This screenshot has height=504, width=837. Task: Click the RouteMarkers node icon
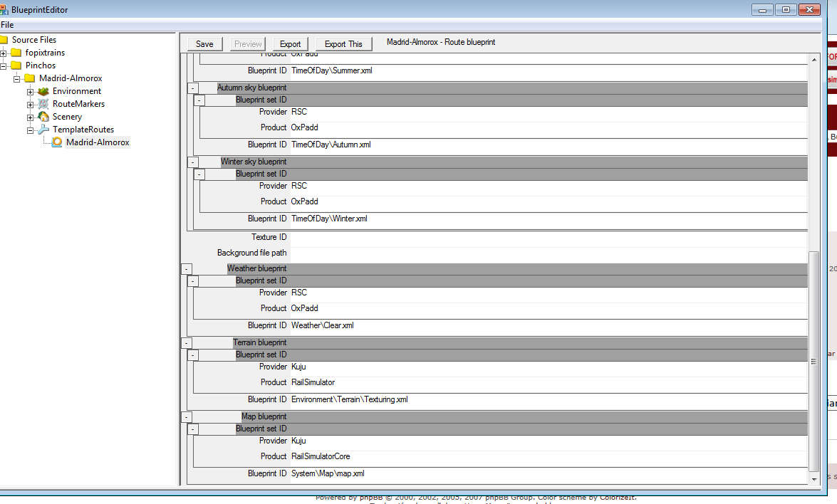click(43, 104)
